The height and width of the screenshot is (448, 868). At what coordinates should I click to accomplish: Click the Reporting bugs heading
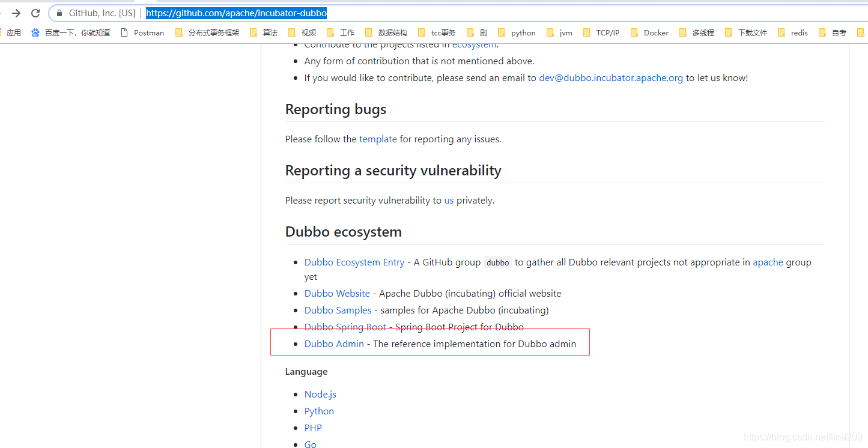pos(336,109)
